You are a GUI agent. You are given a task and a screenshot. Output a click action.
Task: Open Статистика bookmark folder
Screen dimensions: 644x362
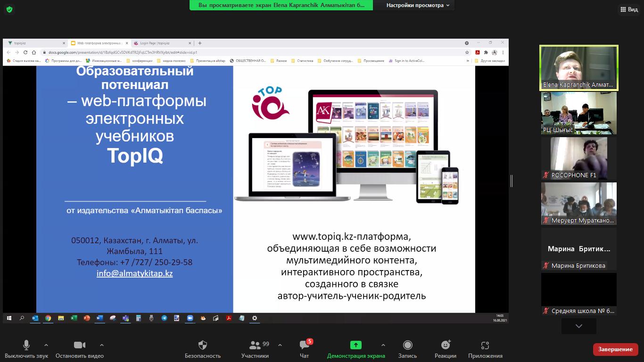point(302,60)
